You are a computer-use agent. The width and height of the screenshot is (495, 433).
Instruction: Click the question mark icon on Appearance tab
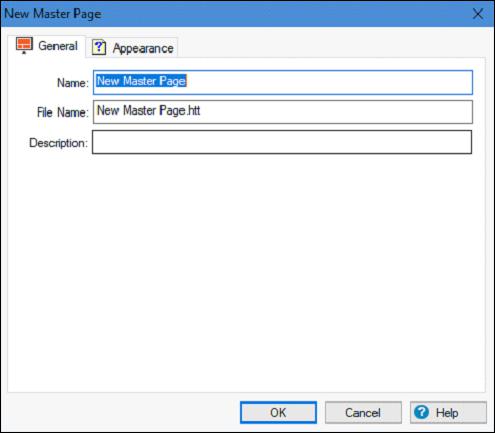[x=99, y=48]
